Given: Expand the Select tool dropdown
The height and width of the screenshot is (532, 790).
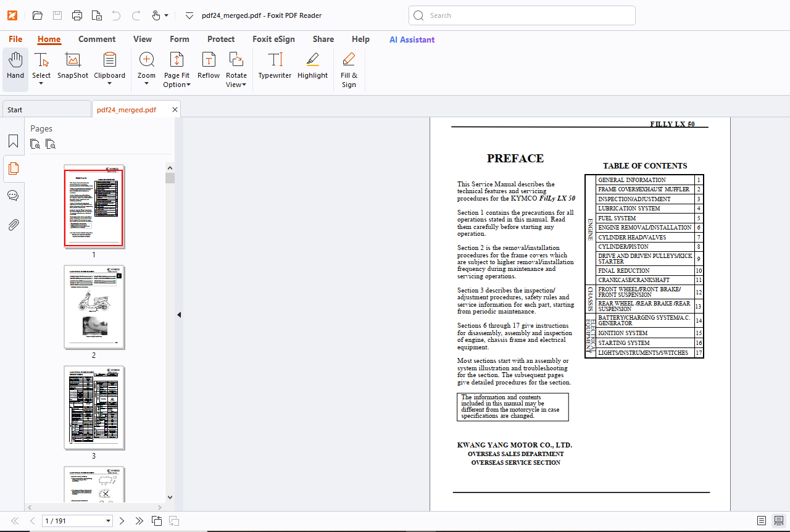Looking at the screenshot, I should tap(41, 85).
